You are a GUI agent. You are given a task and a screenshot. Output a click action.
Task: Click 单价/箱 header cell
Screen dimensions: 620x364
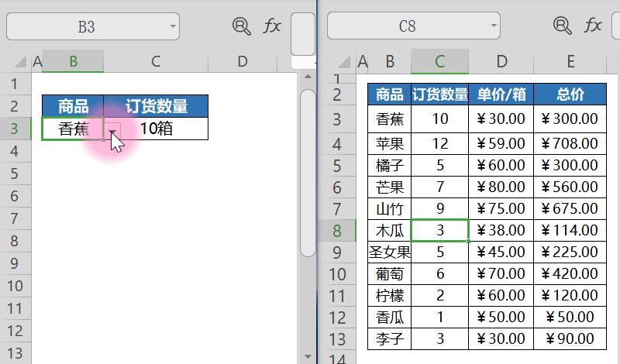(x=501, y=94)
